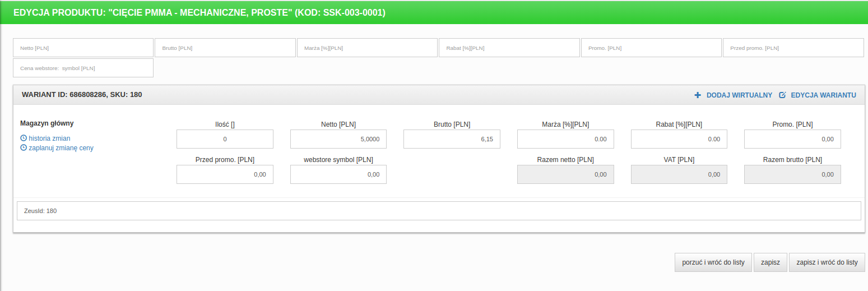Viewport: 868px width, 291px height.
Task: Open the zaplanuj zmianę ceny link
Action: click(61, 149)
